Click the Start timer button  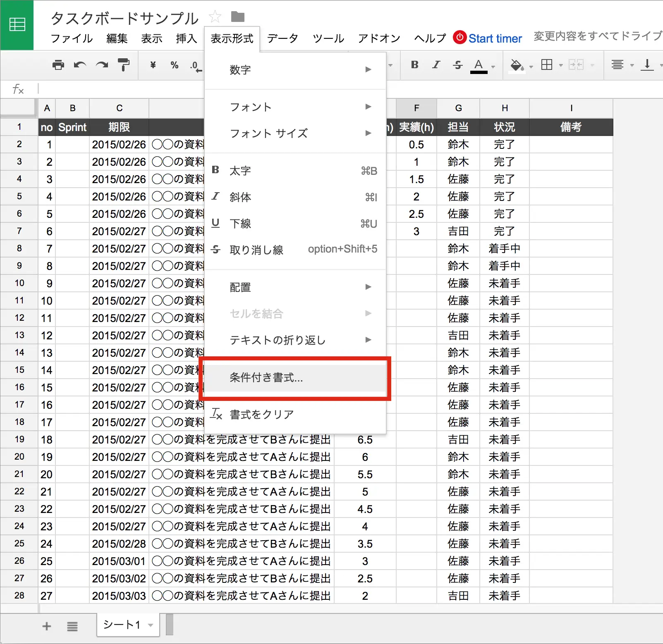[488, 38]
